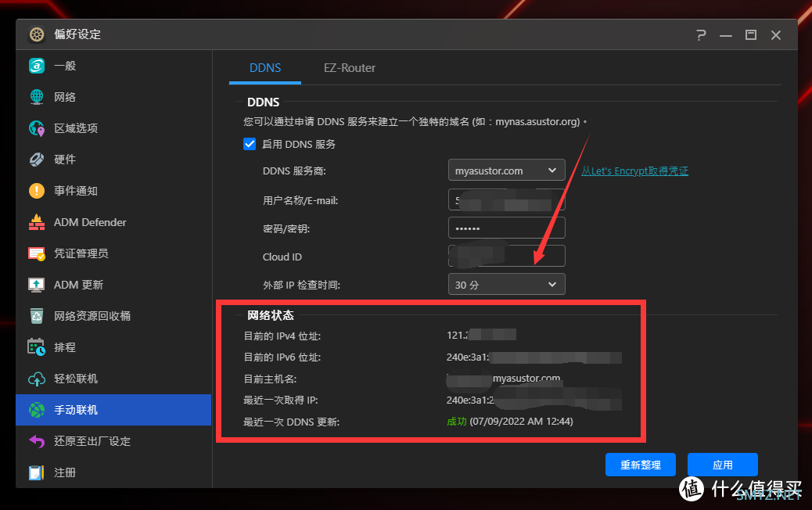Click the 最近一次取得 IP value
Viewport: 812px width, 510px height.
click(534, 400)
